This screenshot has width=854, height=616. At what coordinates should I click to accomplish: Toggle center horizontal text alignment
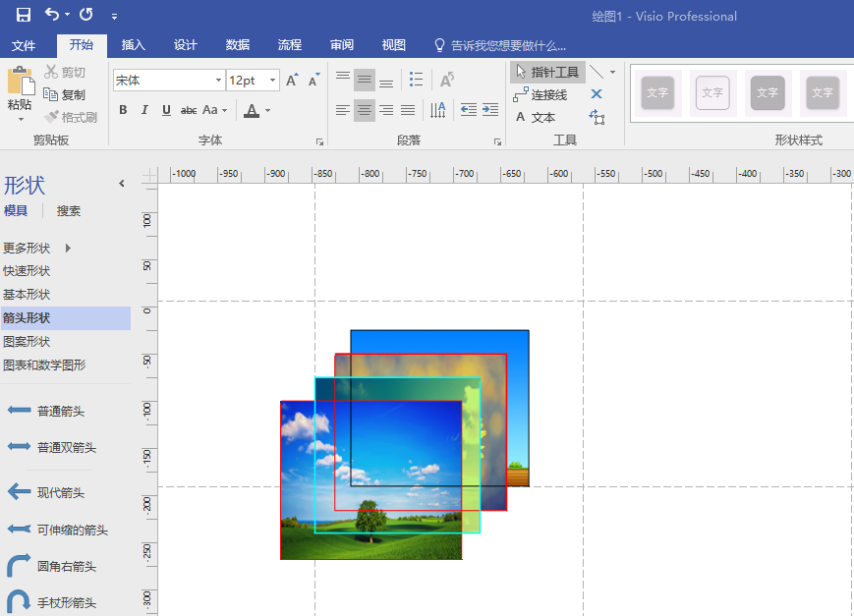[x=365, y=111]
